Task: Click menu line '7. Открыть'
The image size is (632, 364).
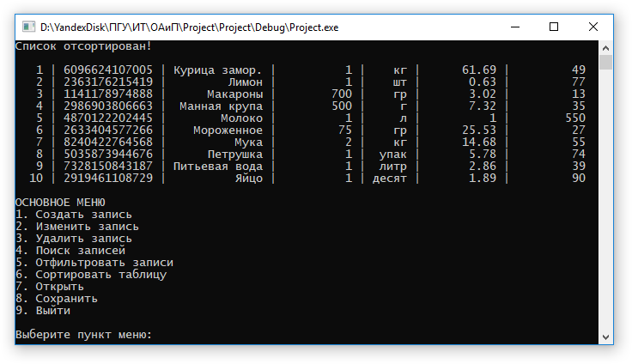Action: pyautogui.click(x=50, y=287)
